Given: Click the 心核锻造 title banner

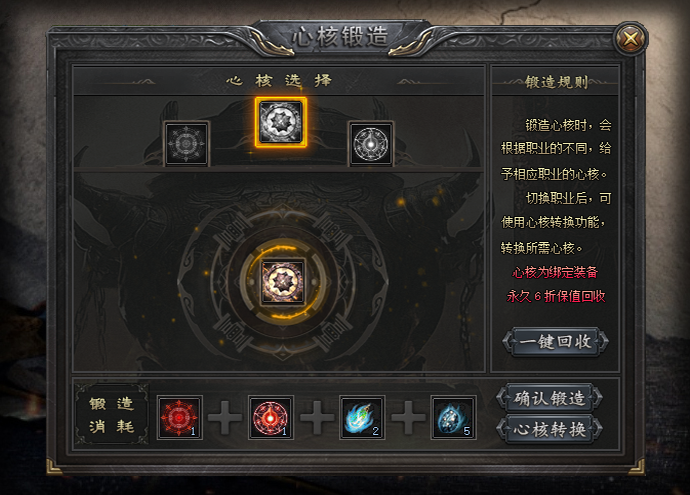Looking at the screenshot, I should pos(340,37).
